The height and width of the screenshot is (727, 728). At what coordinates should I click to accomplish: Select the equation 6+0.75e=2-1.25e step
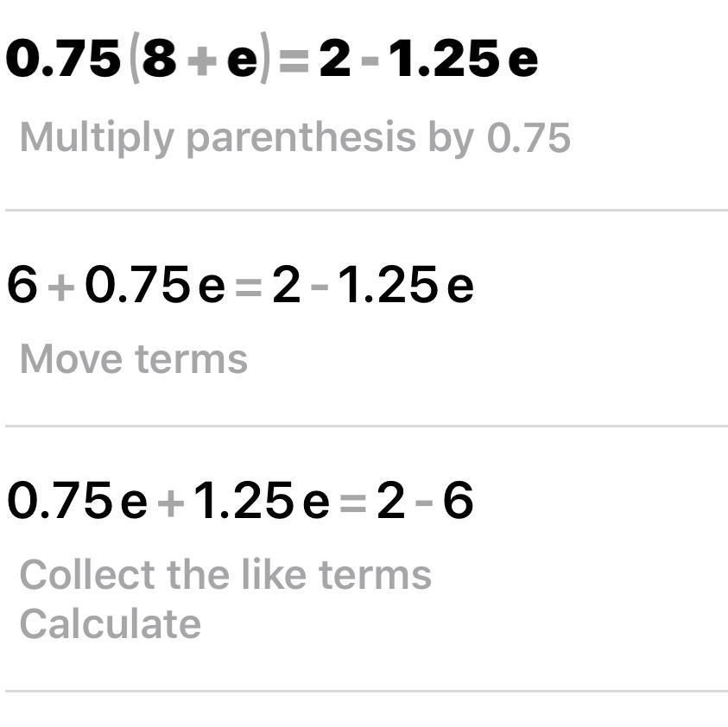(240, 285)
